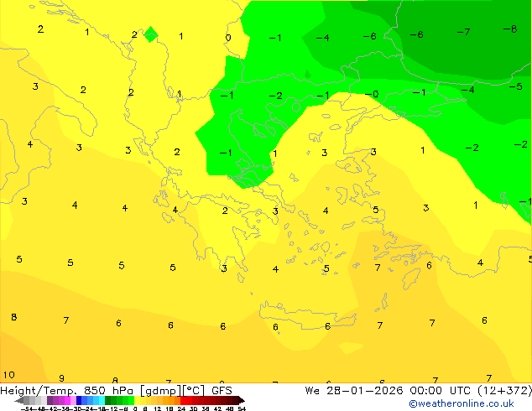
Task: Click the gray left arrow end of the legend
Action: [x=18, y=401]
